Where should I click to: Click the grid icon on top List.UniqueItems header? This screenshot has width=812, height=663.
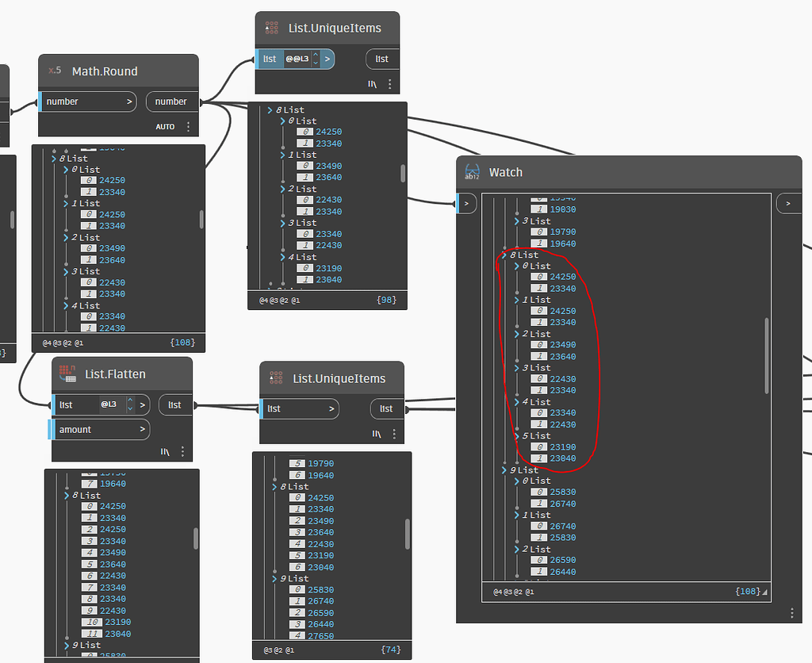(270, 27)
